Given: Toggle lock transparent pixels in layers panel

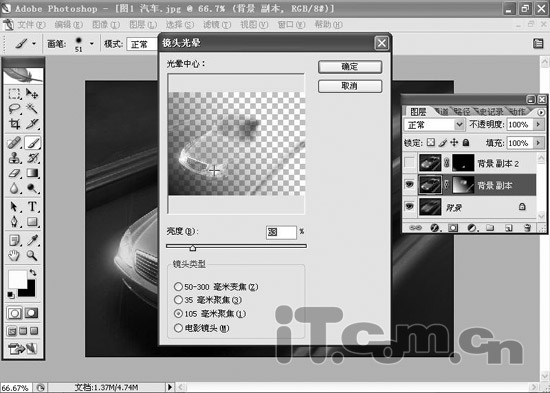Looking at the screenshot, I should click(x=431, y=142).
